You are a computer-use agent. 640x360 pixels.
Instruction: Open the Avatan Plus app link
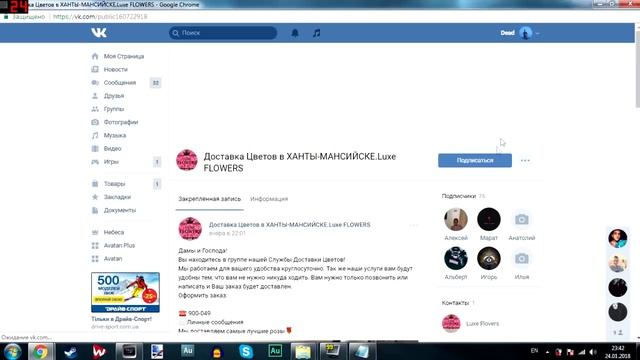(119, 245)
